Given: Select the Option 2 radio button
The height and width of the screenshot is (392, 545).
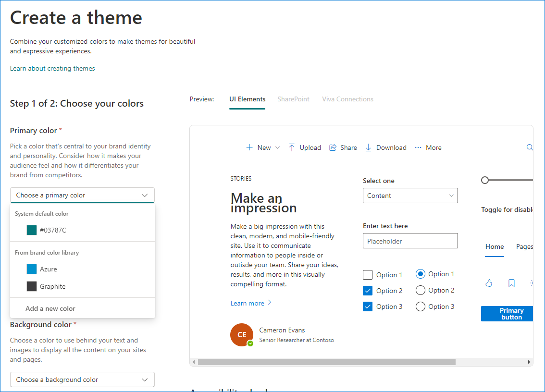Looking at the screenshot, I should [421, 290].
